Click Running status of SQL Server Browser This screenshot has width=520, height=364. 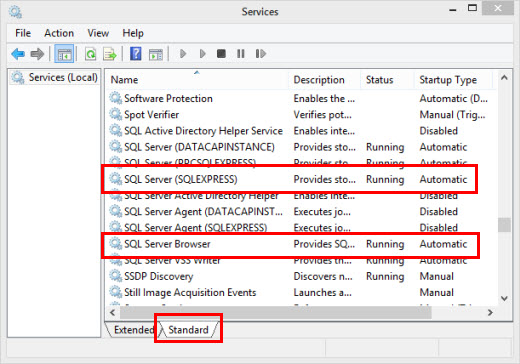click(x=385, y=244)
